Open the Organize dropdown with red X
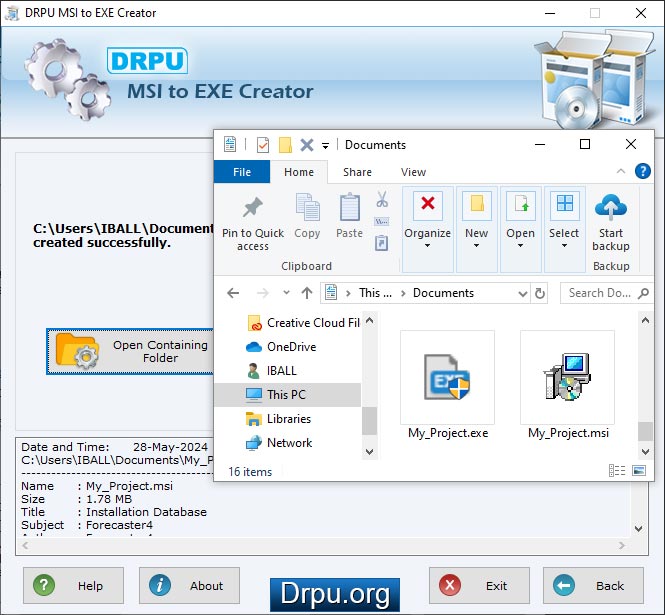665x615 pixels. pyautogui.click(x=428, y=229)
